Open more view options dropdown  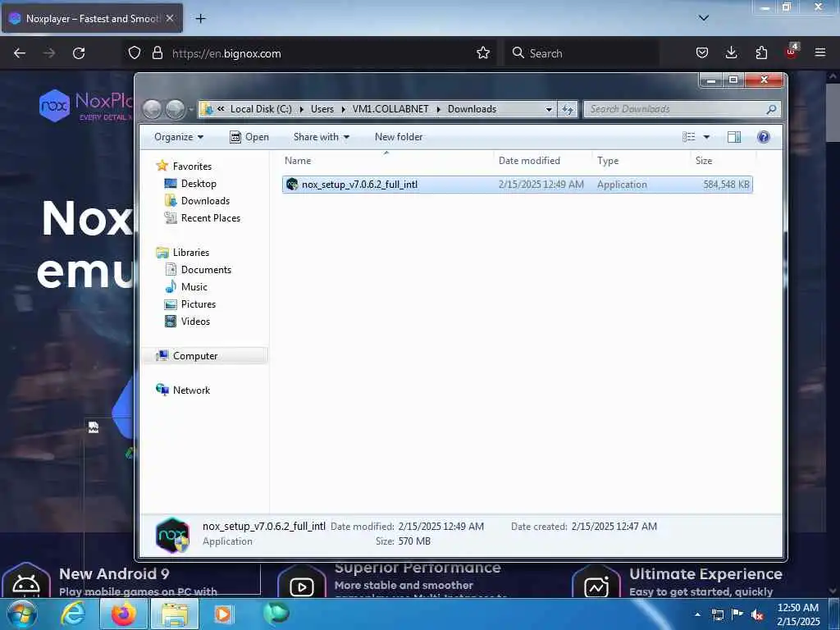pos(706,137)
